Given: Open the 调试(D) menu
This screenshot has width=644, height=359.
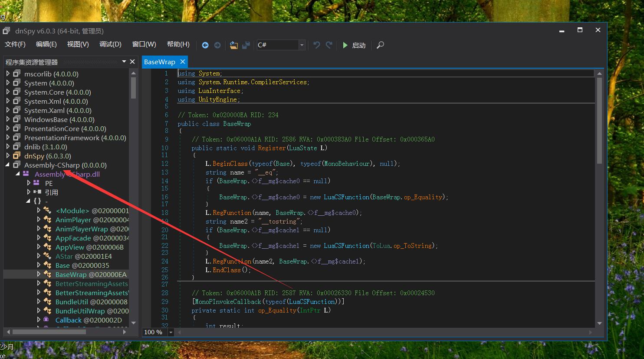Looking at the screenshot, I should point(110,44).
